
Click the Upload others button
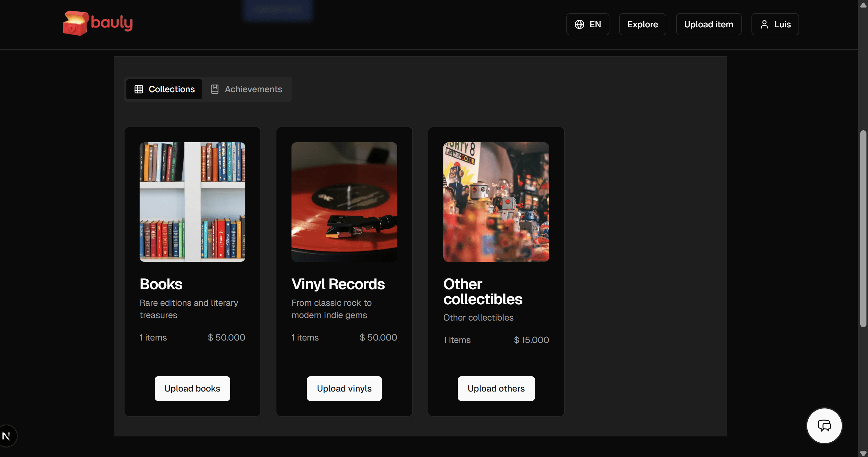496,389
